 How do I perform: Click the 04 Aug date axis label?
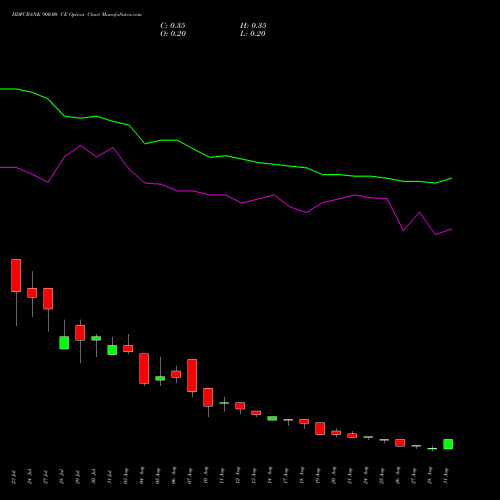[142, 476]
